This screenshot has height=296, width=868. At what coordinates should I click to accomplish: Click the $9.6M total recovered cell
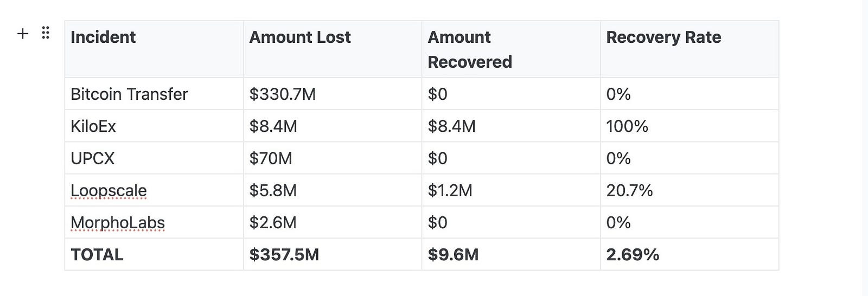(511, 254)
